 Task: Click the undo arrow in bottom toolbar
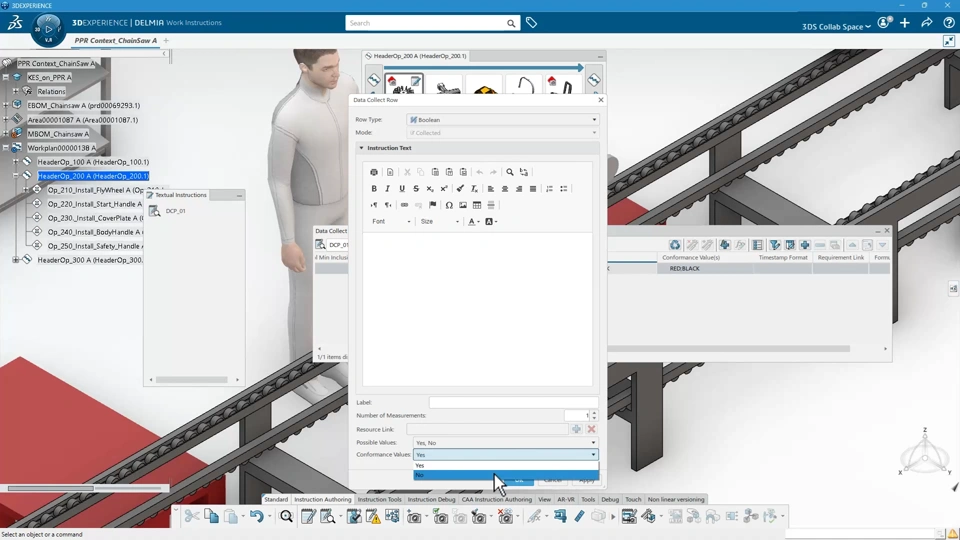point(256,516)
